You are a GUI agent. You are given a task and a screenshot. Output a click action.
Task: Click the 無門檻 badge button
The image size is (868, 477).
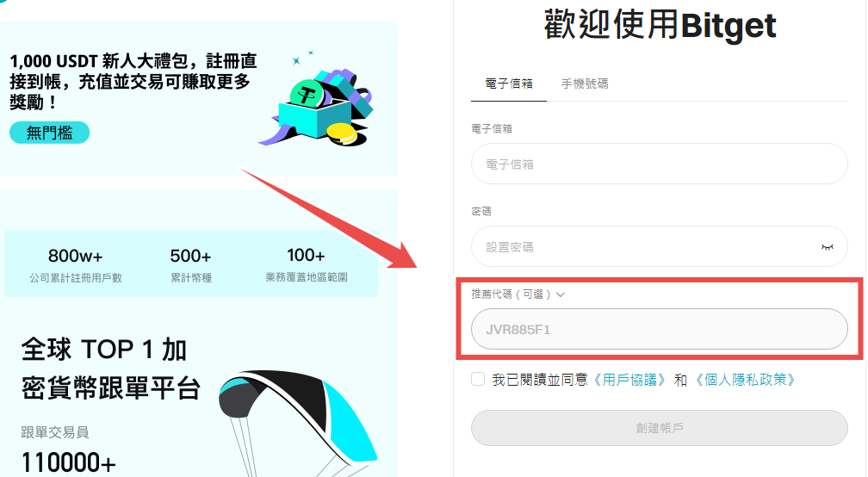49,133
